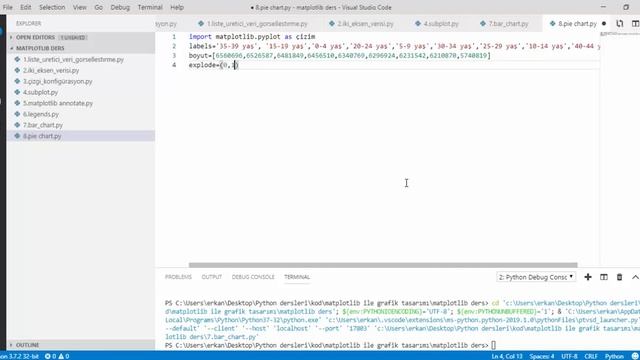
Task: Open the feedback smiley in the status bar
Action: click(635, 356)
